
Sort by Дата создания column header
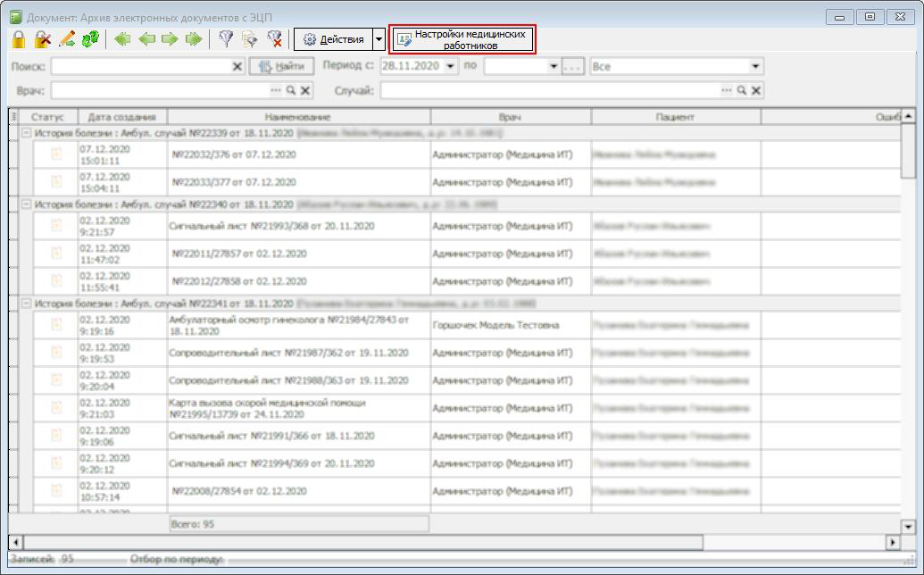(122, 117)
